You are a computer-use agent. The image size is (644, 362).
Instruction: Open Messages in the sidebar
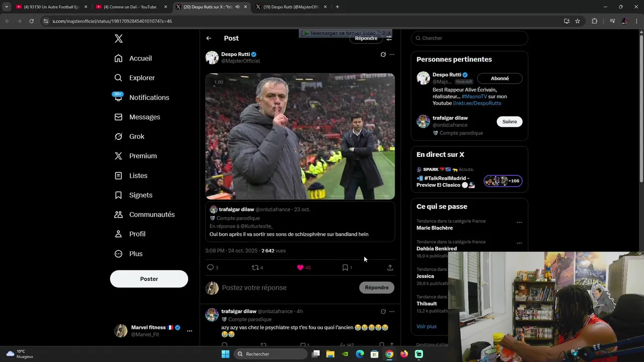(137, 117)
